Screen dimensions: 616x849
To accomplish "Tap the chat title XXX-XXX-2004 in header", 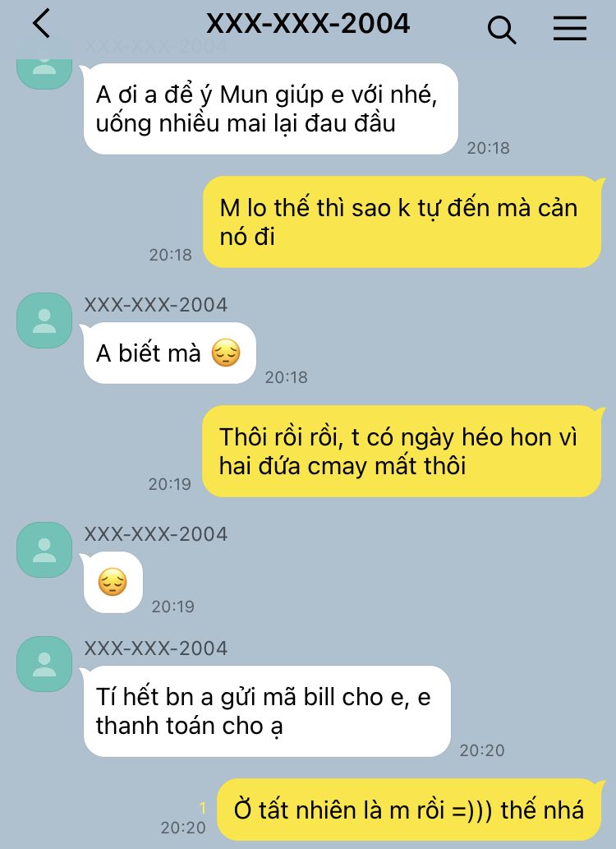I will click(x=308, y=24).
